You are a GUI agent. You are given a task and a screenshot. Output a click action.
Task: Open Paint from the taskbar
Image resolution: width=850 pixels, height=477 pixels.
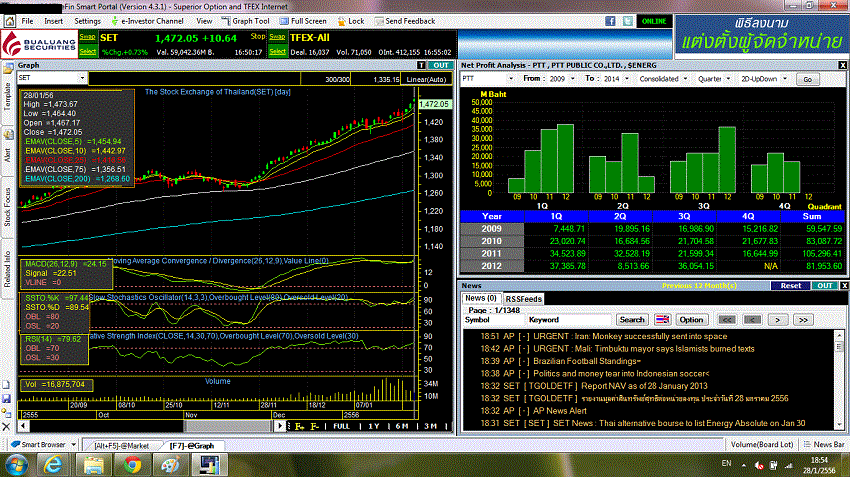pos(170,465)
